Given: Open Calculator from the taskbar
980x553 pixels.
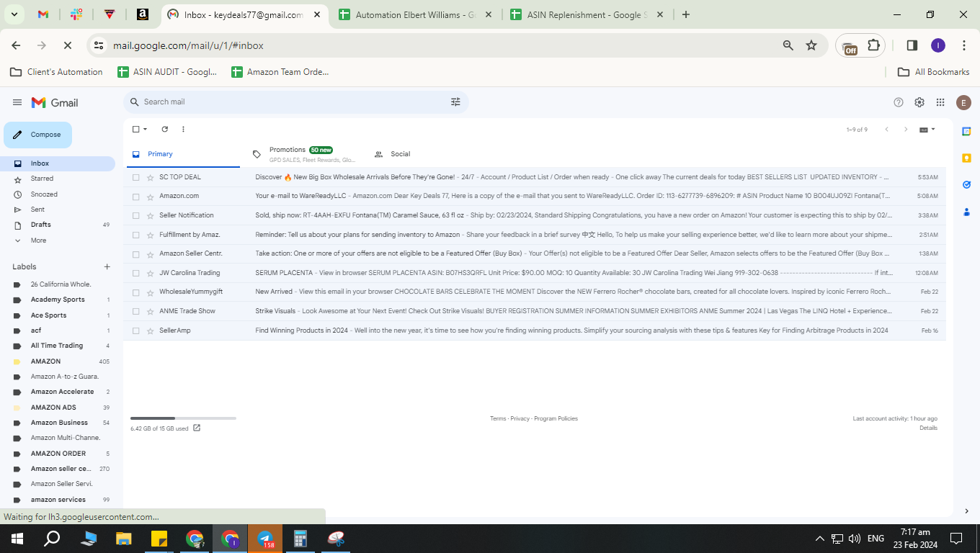Looking at the screenshot, I should pyautogui.click(x=300, y=539).
